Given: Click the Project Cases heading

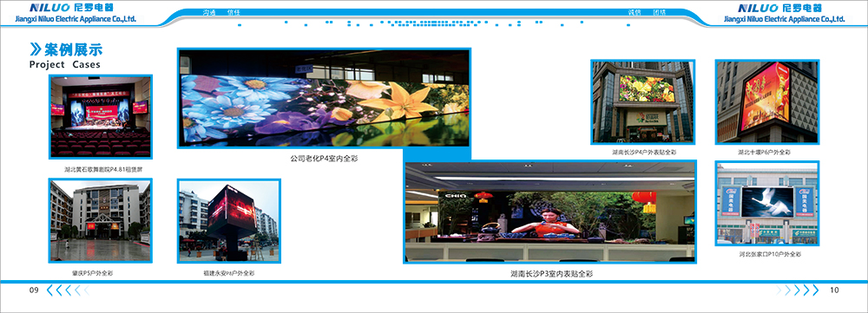Looking at the screenshot, I should coord(65,64).
